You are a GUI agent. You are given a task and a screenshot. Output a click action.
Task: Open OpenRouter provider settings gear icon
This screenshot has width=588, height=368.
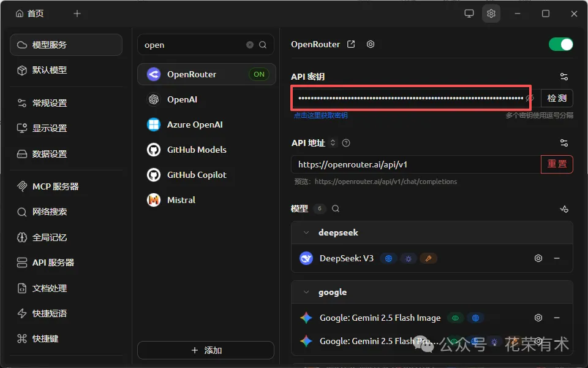[371, 44]
